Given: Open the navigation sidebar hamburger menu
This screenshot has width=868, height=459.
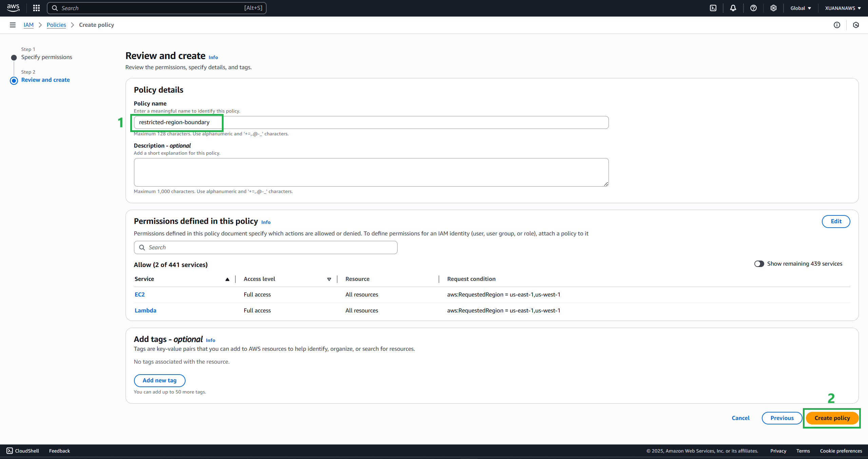Looking at the screenshot, I should [13, 25].
